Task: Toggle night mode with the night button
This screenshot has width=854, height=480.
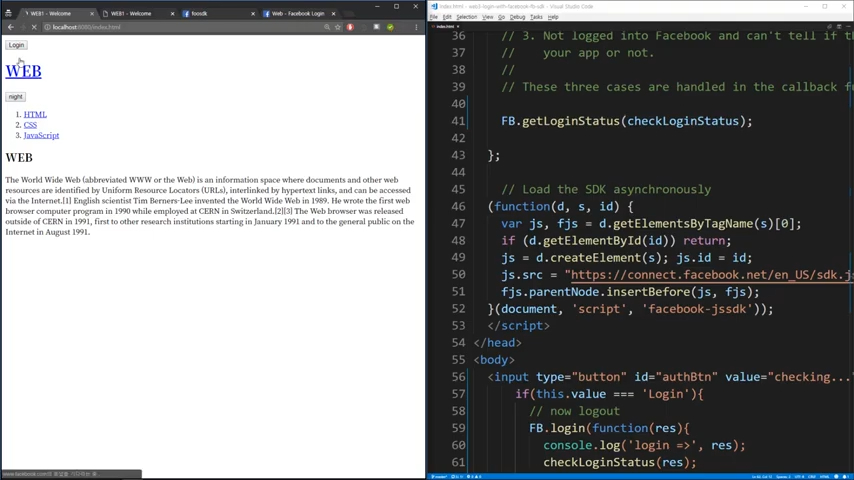Action: click(x=15, y=97)
